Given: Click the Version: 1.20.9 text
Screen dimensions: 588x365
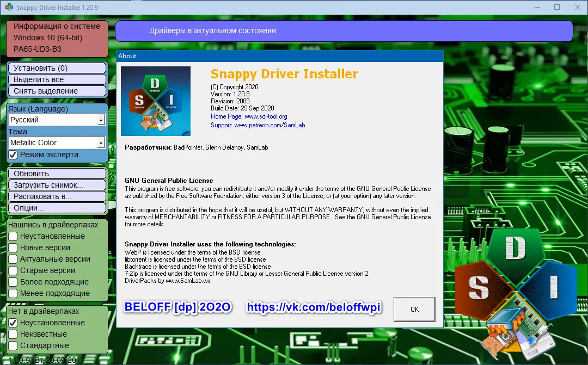Looking at the screenshot, I should (230, 94).
